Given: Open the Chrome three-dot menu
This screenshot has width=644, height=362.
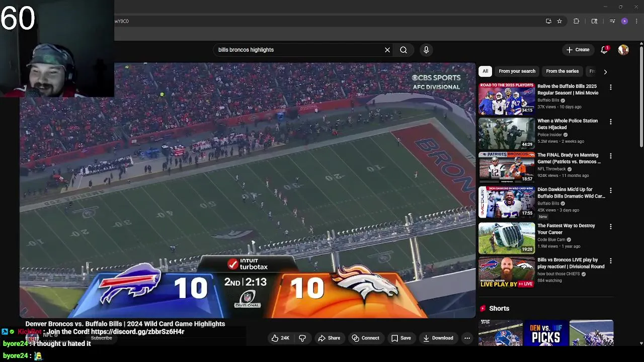Looking at the screenshot, I should click(x=636, y=21).
